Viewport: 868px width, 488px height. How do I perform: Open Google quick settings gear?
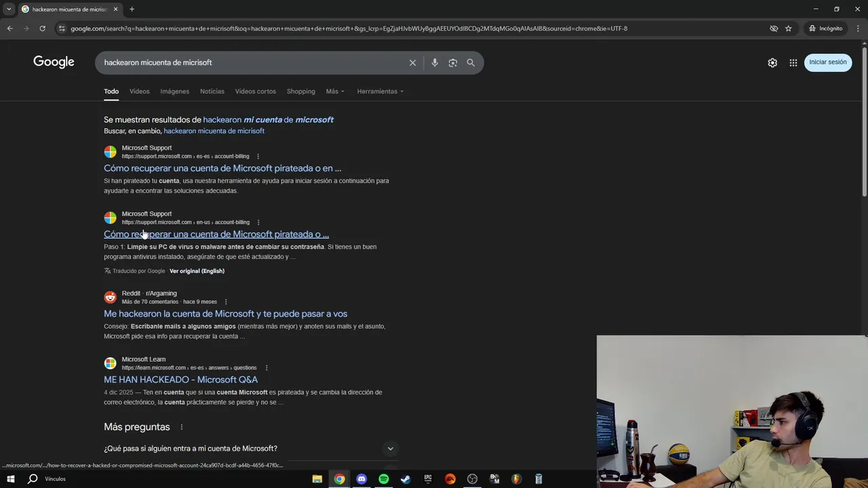tap(772, 62)
